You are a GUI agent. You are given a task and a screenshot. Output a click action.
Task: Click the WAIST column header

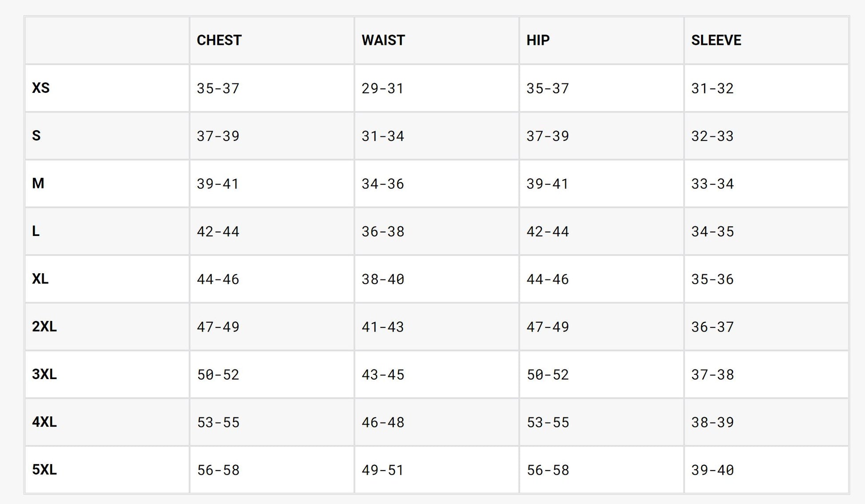[x=383, y=40]
